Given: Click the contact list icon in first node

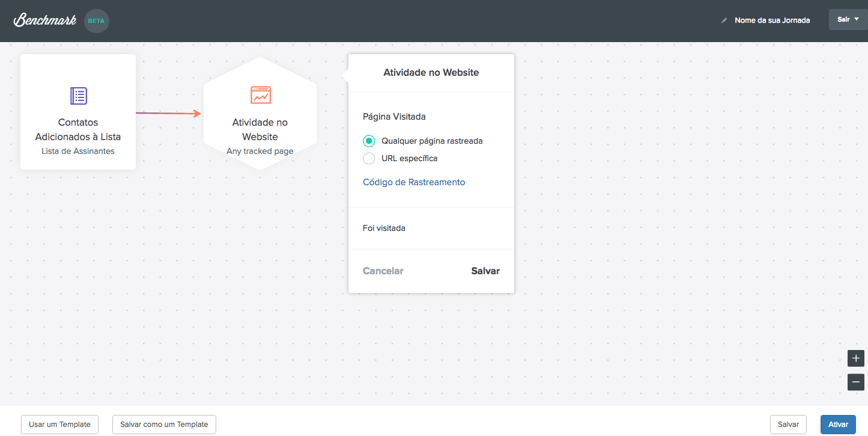Looking at the screenshot, I should [79, 96].
